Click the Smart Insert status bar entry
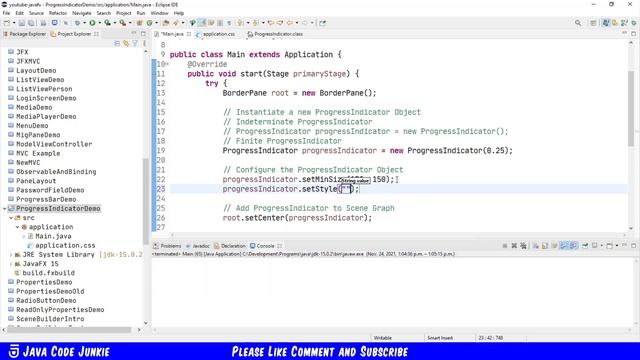This screenshot has width=640, height=360. click(440, 338)
